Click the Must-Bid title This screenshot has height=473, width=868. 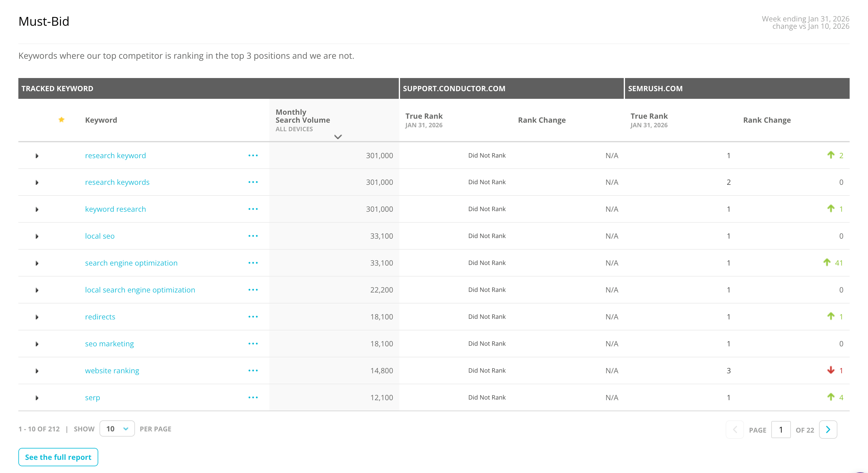click(44, 21)
